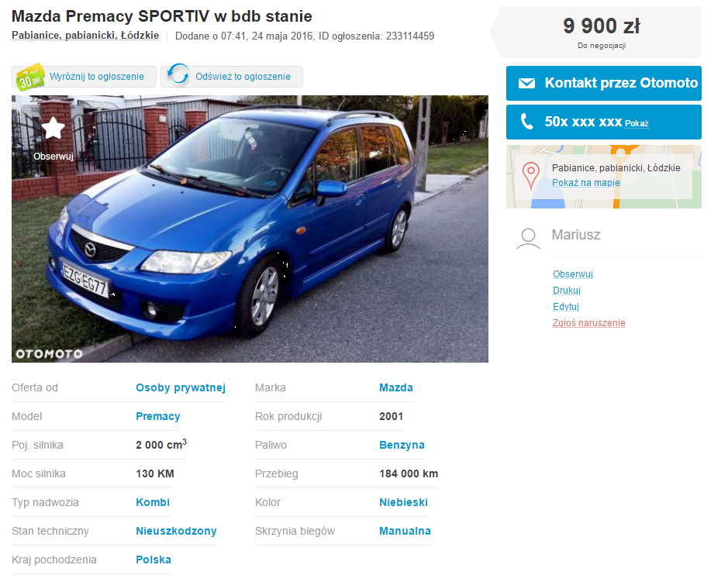Screen dimensions: 728x575
Task: Click the Edytuj link
Action: coord(565,307)
